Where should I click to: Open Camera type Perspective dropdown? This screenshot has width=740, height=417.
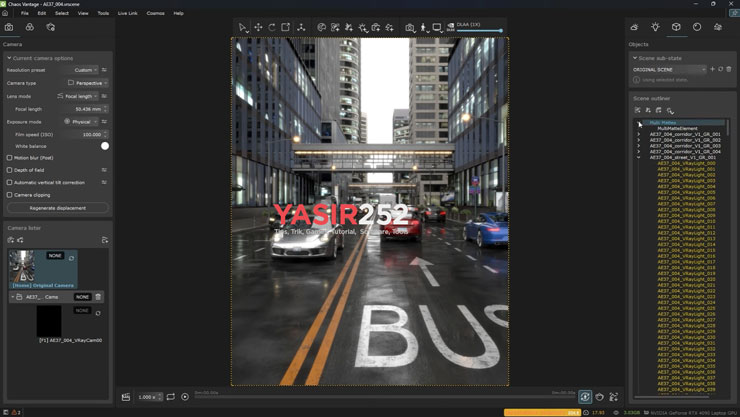(x=88, y=83)
